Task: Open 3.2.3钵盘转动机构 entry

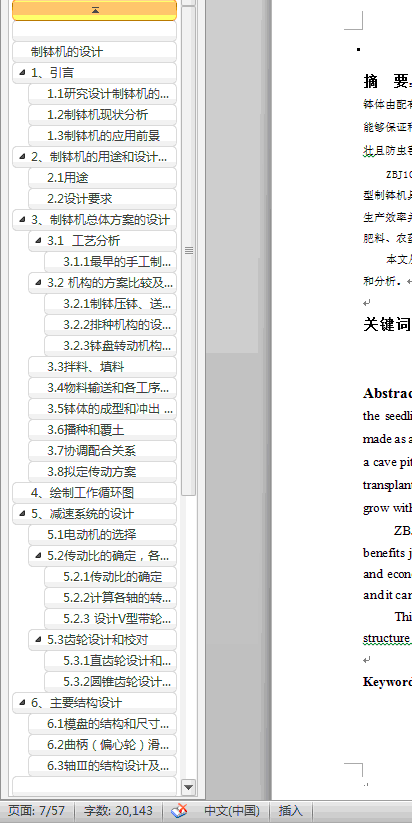Action: tap(110, 345)
